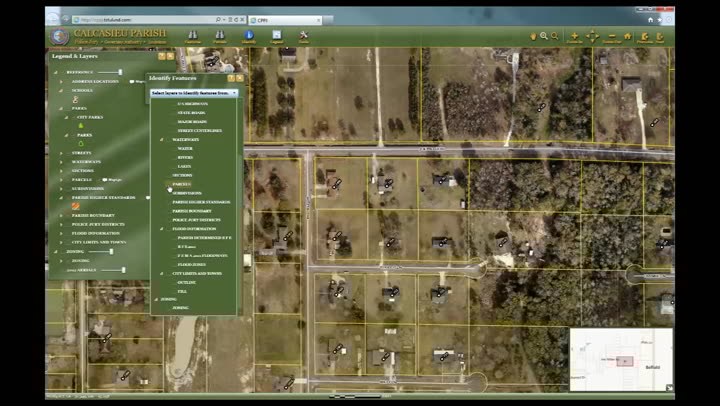The image size is (720, 406).
Task: Select Major Roads in identify layer list
Action: [192, 122]
